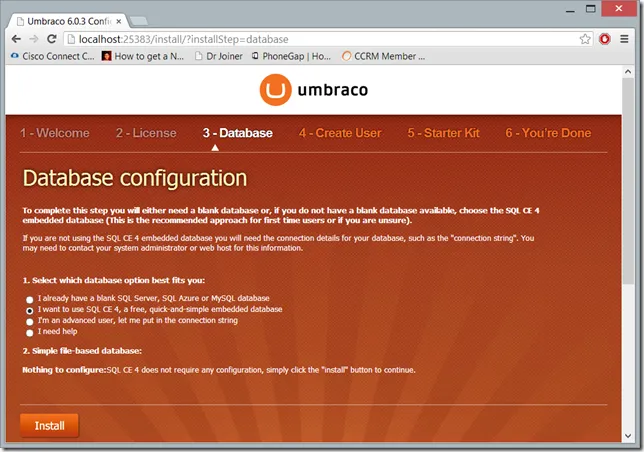
Task: Click the 'Nothing to configure:' text
Action: 64,370
